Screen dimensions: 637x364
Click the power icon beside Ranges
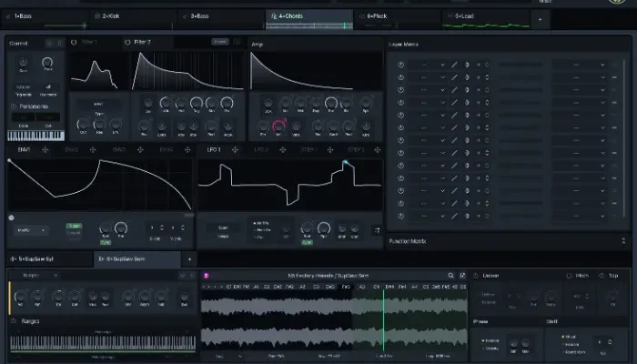coord(14,320)
